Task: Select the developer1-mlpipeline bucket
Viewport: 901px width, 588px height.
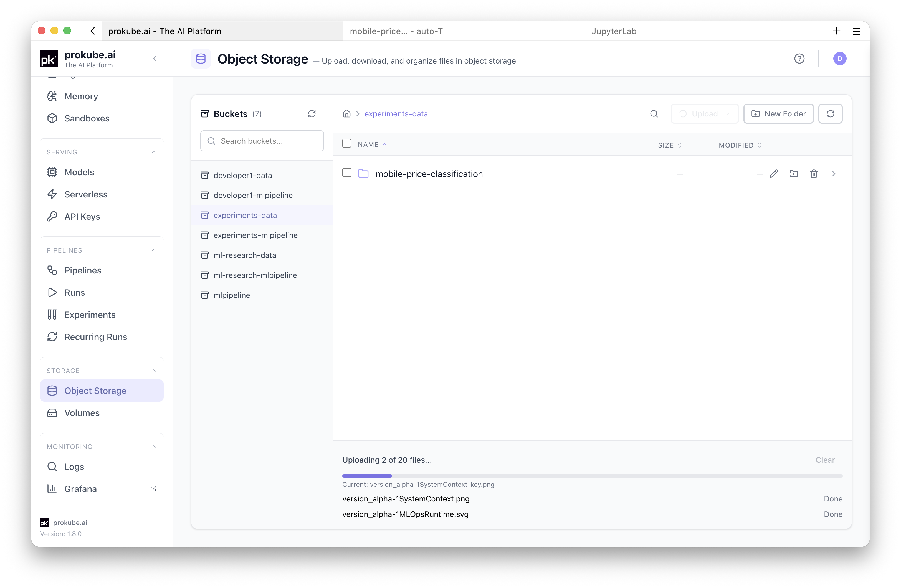Action: pyautogui.click(x=262, y=195)
